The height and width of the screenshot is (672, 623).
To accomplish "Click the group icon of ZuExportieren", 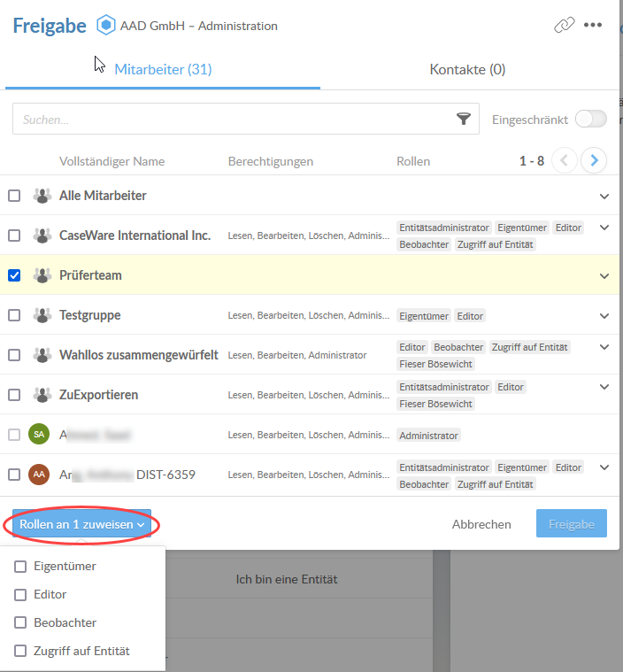I will pos(42,395).
